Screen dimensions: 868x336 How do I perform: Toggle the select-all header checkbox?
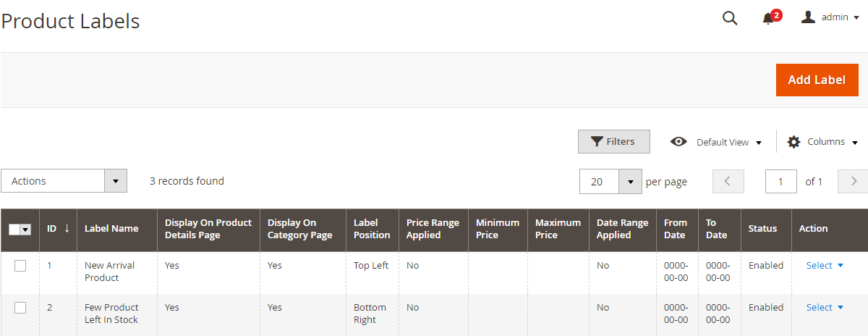(x=15, y=229)
